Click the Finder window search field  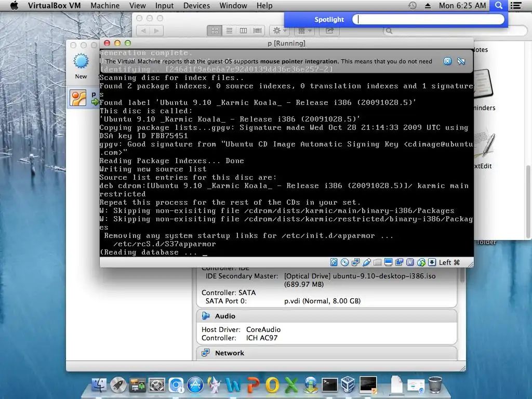[x=455, y=31]
